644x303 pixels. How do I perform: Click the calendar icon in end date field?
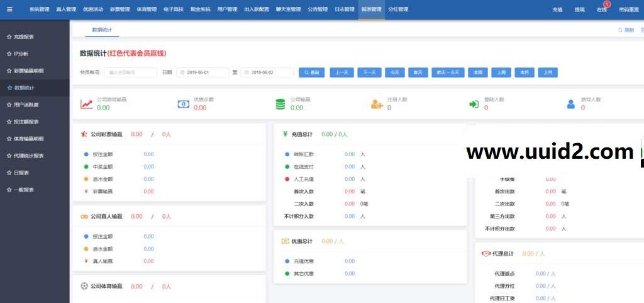tap(247, 72)
